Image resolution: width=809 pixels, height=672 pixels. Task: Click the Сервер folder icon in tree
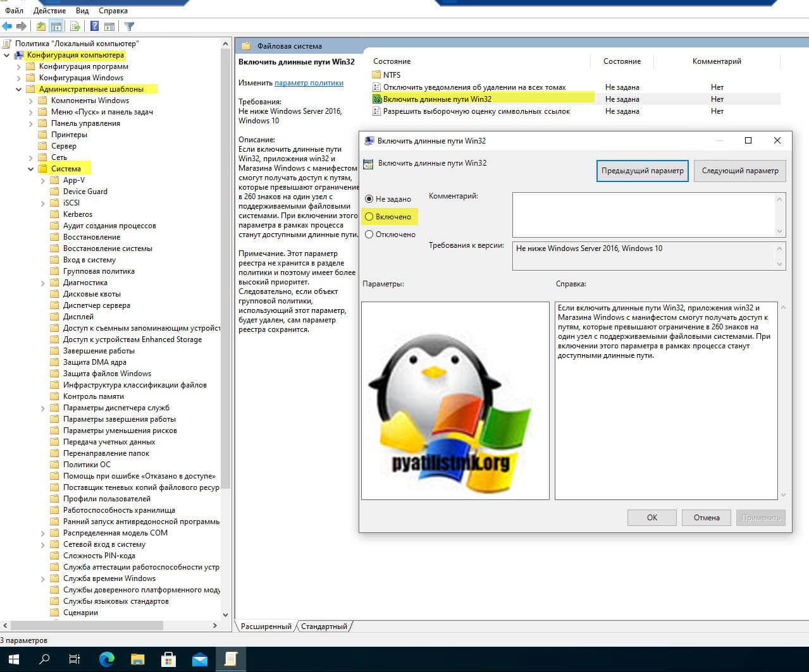pyautogui.click(x=43, y=146)
